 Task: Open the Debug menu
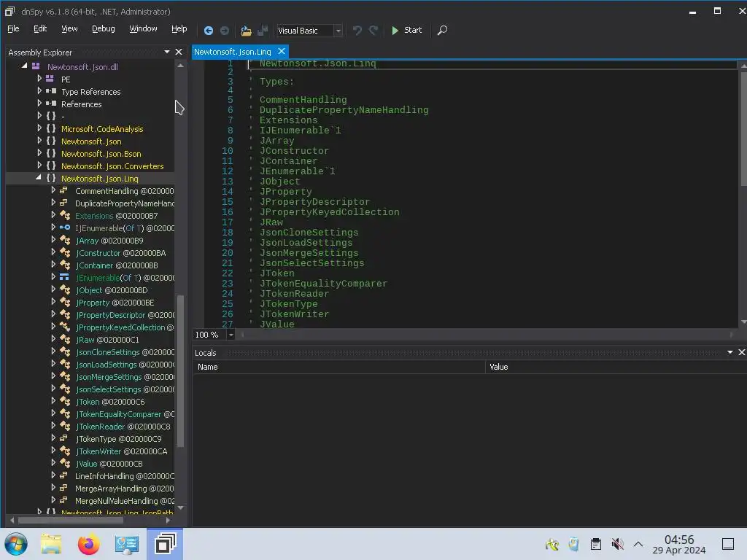(x=104, y=29)
